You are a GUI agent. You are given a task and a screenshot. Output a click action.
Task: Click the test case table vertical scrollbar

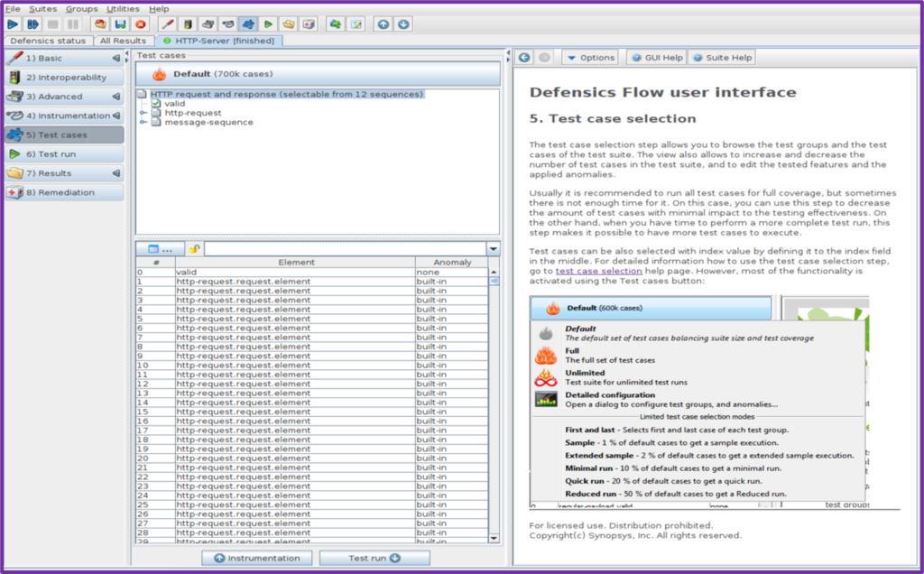pyautogui.click(x=494, y=406)
